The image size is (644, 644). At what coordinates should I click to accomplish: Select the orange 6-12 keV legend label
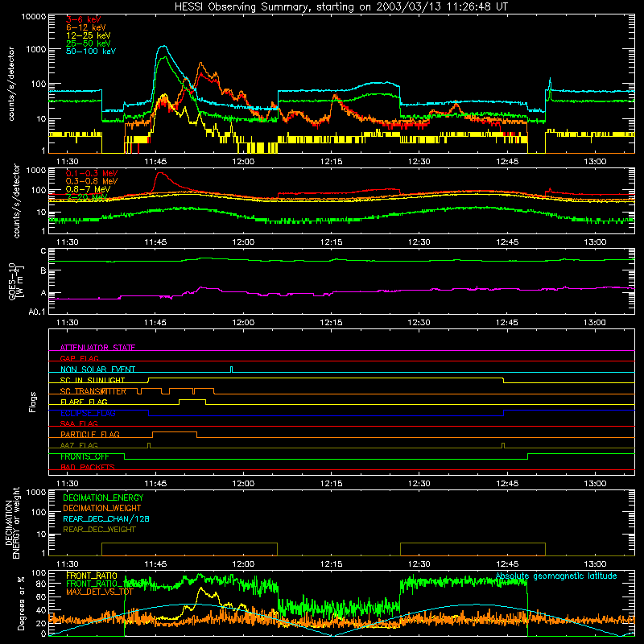click(x=85, y=27)
